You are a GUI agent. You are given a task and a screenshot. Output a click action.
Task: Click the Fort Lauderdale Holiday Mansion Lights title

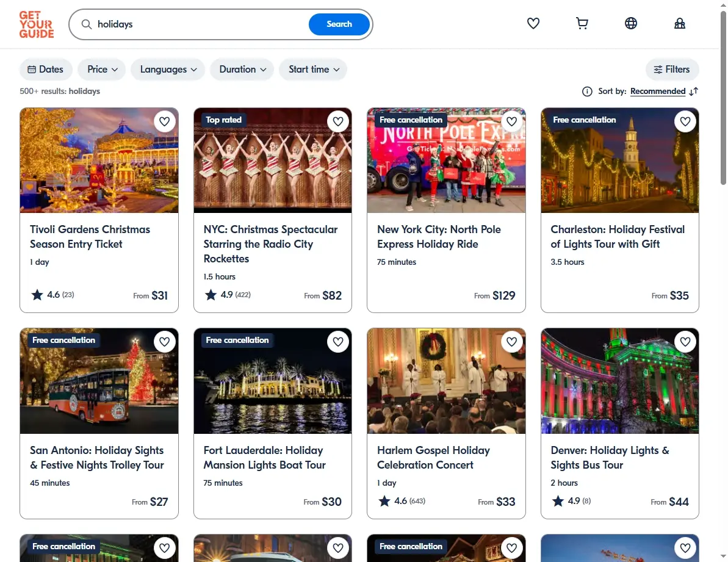coord(265,458)
